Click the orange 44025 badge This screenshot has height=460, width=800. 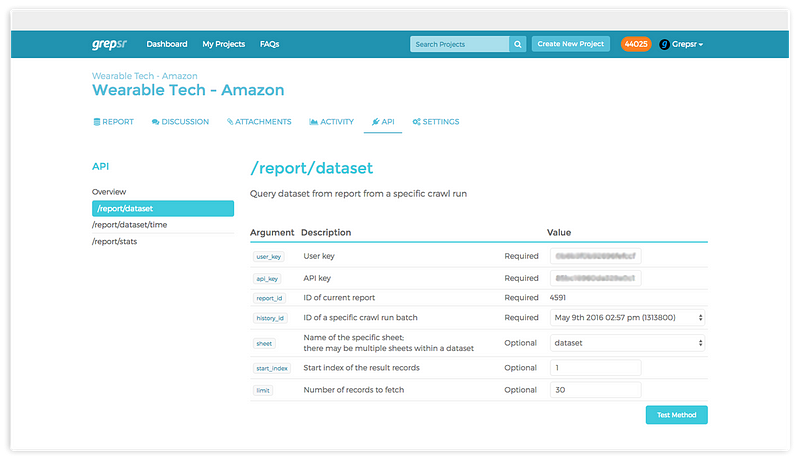(x=636, y=44)
